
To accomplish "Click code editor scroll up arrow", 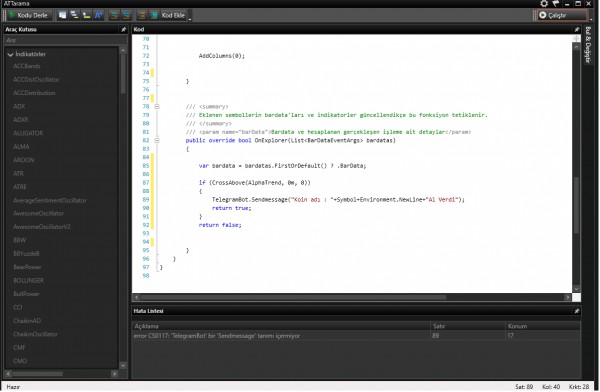I will tap(576, 46).
